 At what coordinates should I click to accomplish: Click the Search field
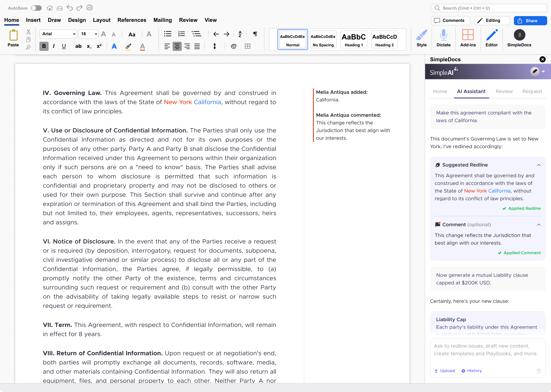489,8
